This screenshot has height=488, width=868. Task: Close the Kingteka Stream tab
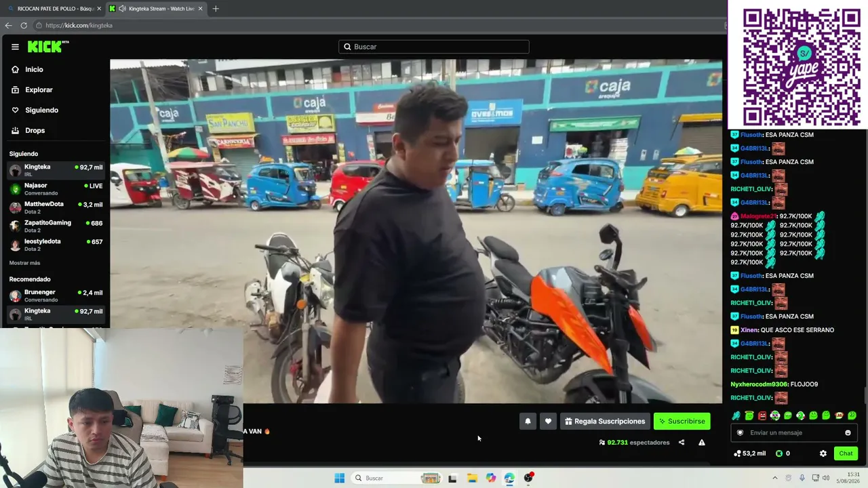coord(200,9)
